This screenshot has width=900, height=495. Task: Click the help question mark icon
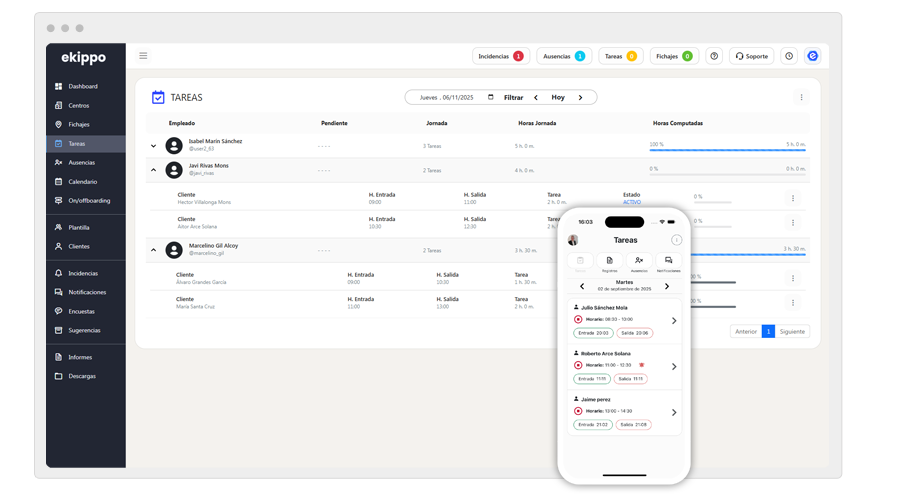point(714,56)
